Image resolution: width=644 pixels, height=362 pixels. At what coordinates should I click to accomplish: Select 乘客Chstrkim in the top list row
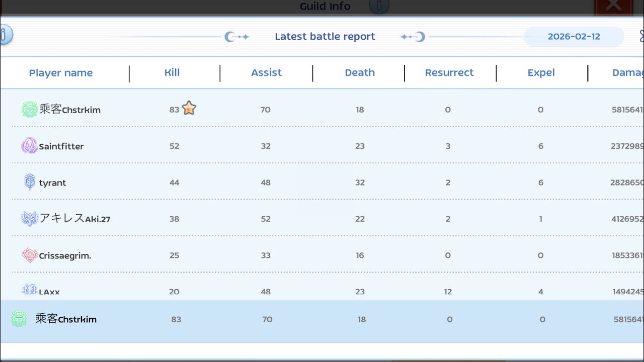(x=70, y=110)
